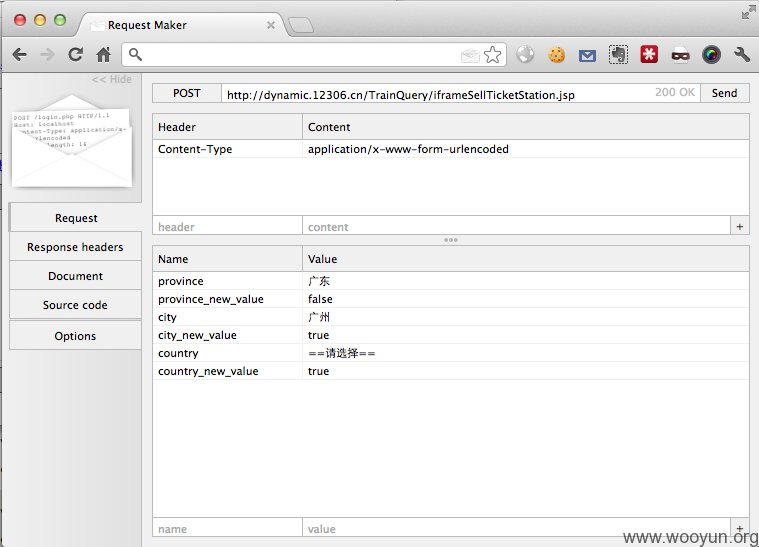The image size is (759, 547).
Task: Open the cookie extension icon
Action: (557, 55)
